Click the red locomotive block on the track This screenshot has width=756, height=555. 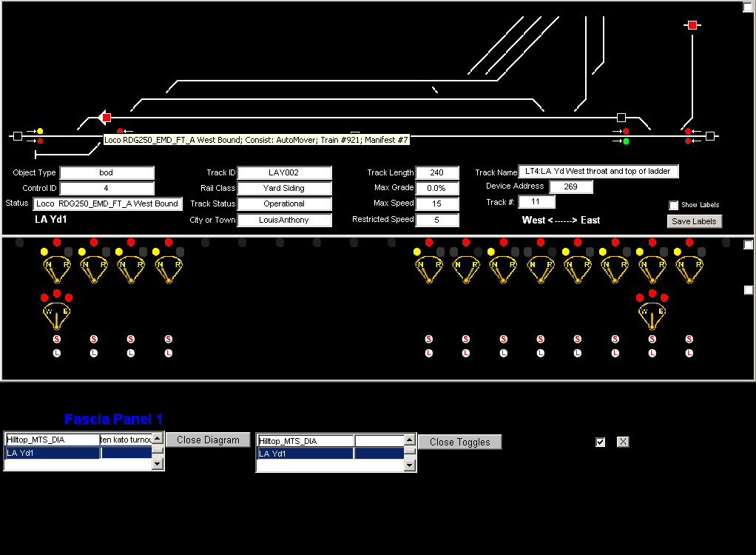(x=107, y=118)
